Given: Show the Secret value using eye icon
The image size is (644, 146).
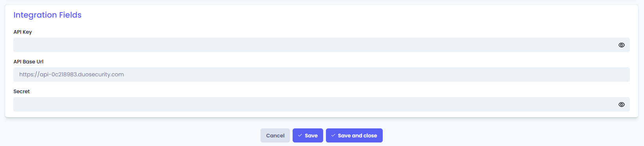Looking at the screenshot, I should pyautogui.click(x=621, y=105).
